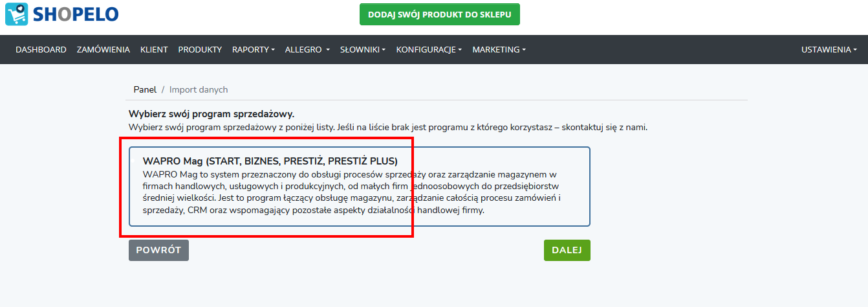The height and width of the screenshot is (307, 868).
Task: Click the Import danych breadcrumb item
Action: 199,89
